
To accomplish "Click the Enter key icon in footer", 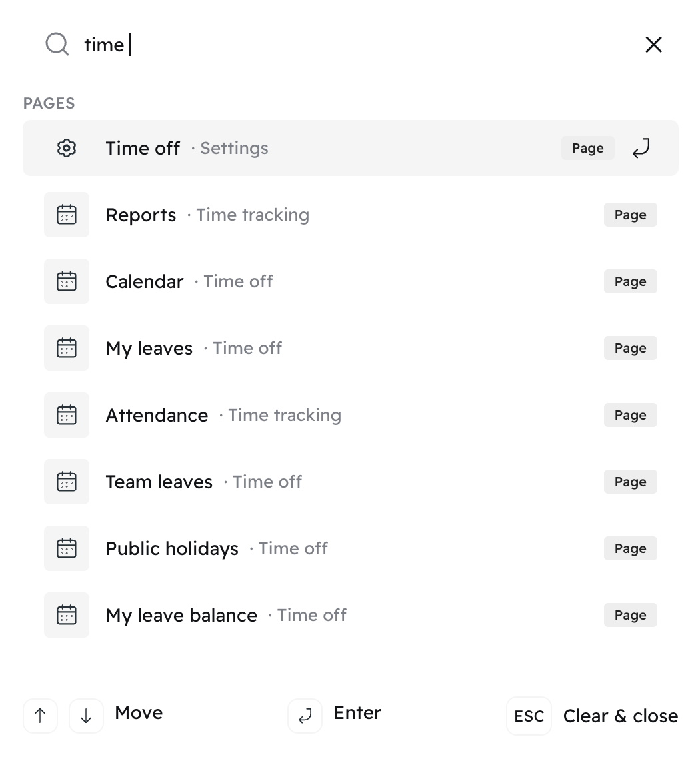I will 305,716.
